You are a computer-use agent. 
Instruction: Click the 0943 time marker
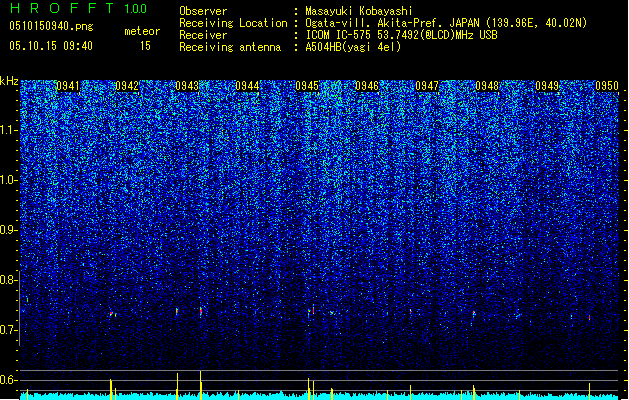tap(187, 86)
